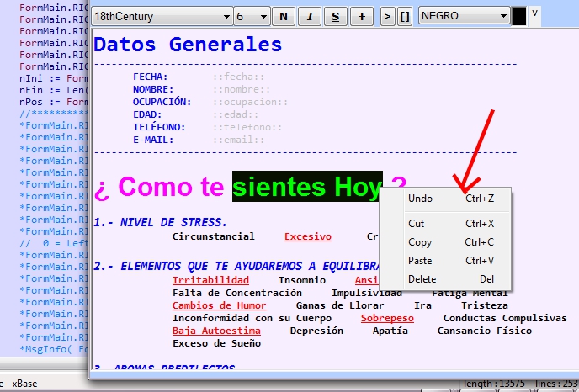Screen dimensions: 579x392
Task: Click the OCUPACIÓN: label
Action: coord(162,102)
